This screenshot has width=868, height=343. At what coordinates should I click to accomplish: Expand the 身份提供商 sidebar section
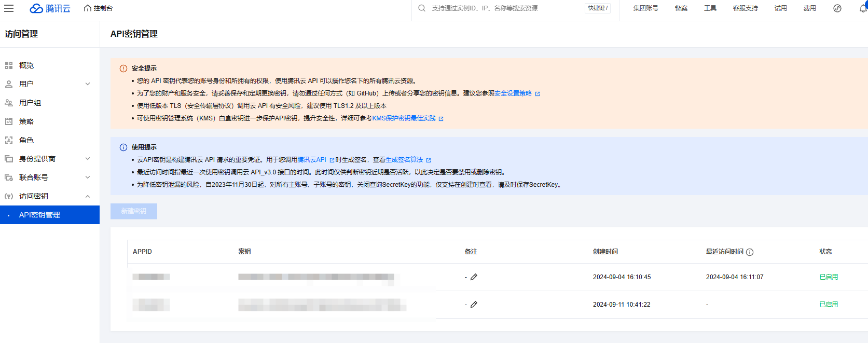(88, 159)
